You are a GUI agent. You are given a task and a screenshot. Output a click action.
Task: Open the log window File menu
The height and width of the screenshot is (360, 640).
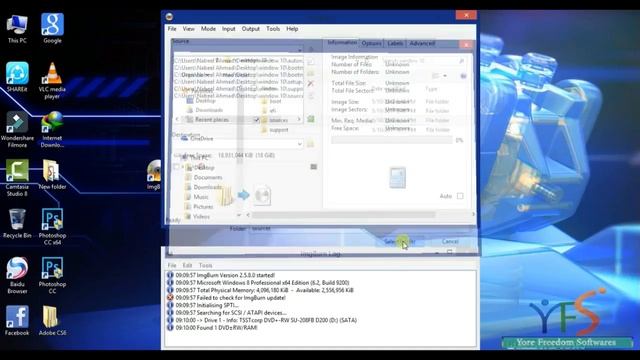(x=172, y=265)
